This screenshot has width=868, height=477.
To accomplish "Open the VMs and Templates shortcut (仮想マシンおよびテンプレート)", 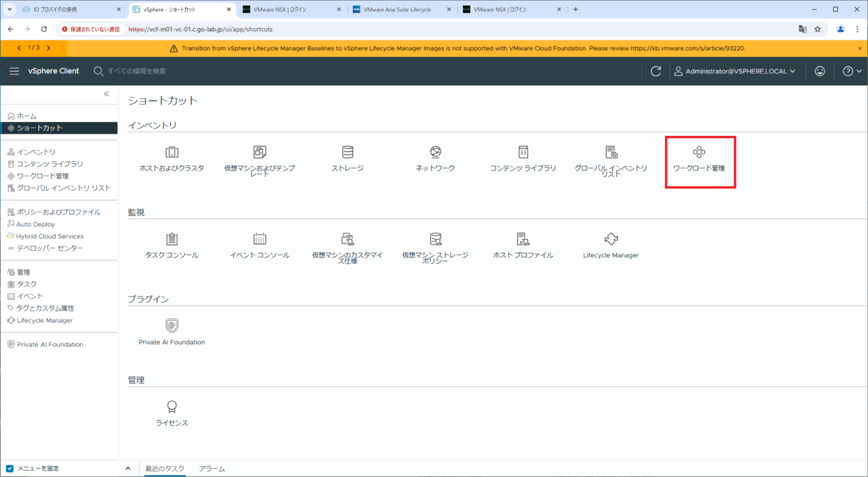I will [259, 161].
